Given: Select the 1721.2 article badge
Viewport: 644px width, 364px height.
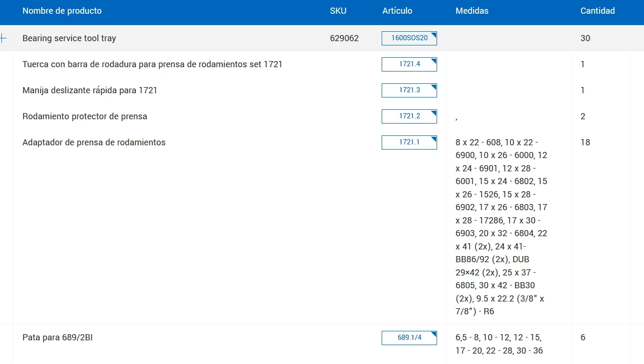Looking at the screenshot, I should point(409,116).
